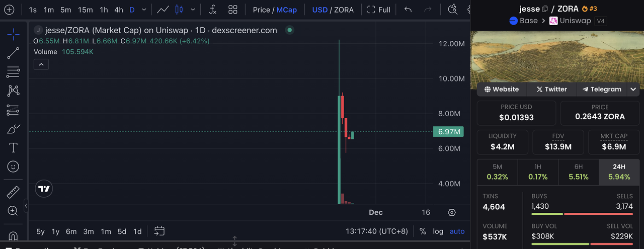Switch chart to MCap mode
This screenshot has width=644, height=249.
pyautogui.click(x=287, y=10)
